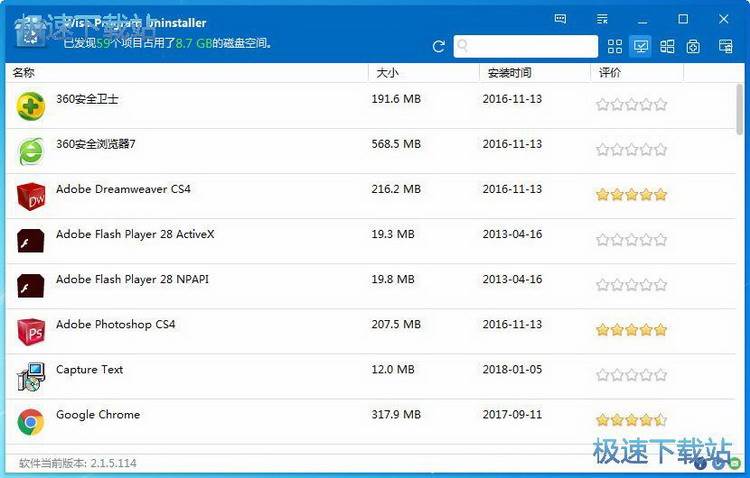Screen dimensions: 750x478
Task: Click the refresh list icon
Action: [x=438, y=46]
